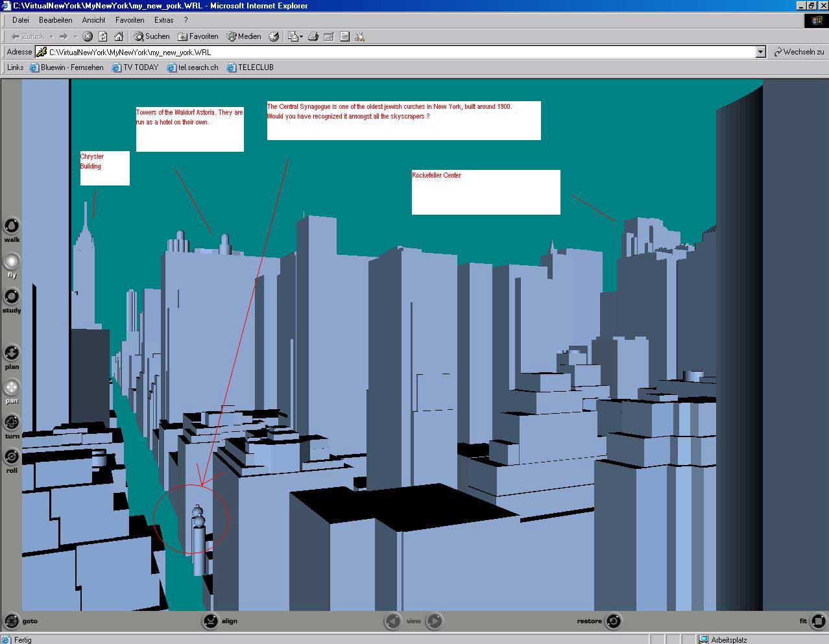Click the Fertig status bar text
This screenshot has height=644, width=829.
23,639
